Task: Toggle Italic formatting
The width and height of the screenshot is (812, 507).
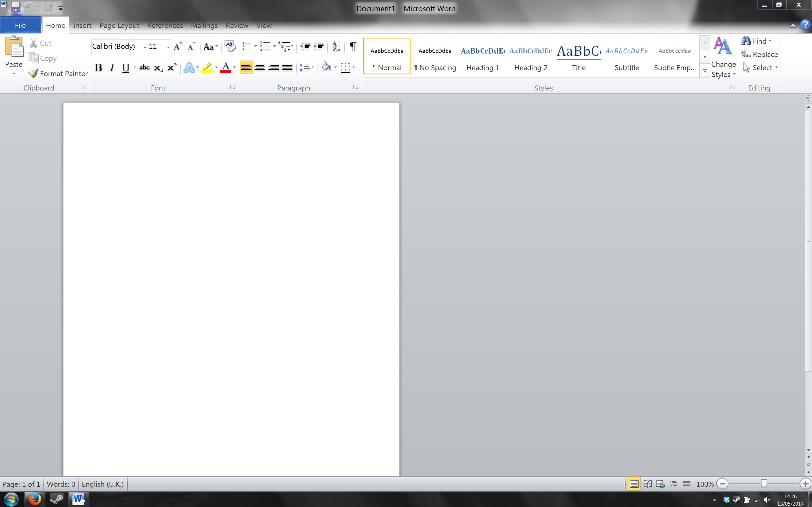Action: [112, 68]
